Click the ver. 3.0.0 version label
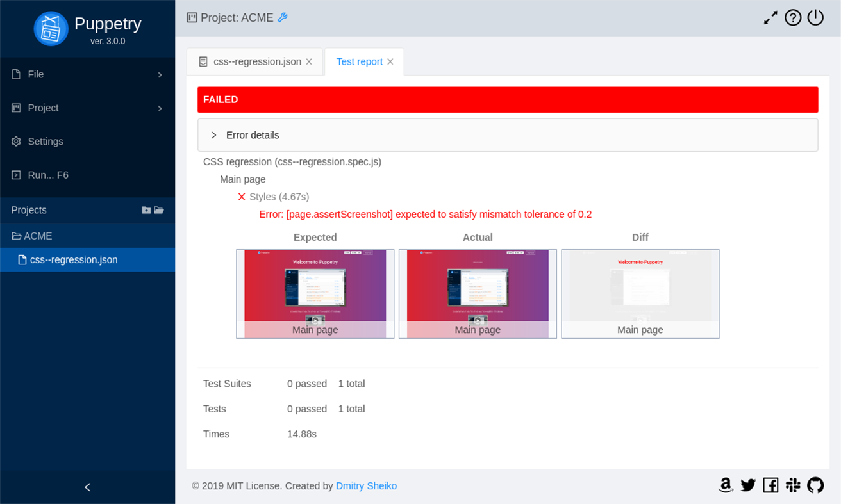Image resolution: width=841 pixels, height=504 pixels. (108, 41)
